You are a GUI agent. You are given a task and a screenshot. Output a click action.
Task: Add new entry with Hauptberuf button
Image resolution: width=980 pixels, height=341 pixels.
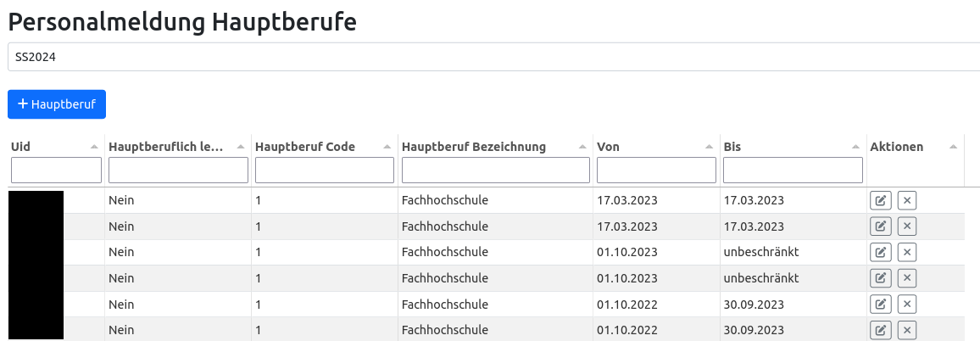coord(57,104)
